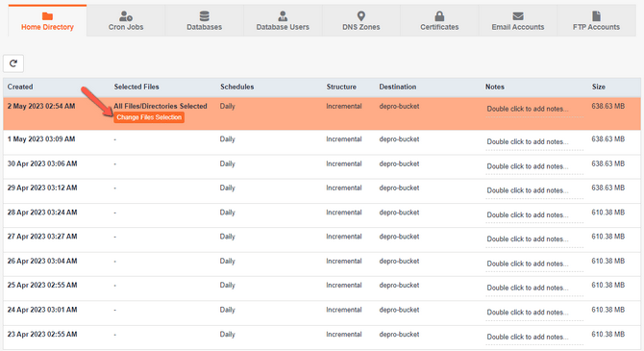Click Incremental in the 23 Apr row

pyautogui.click(x=344, y=334)
